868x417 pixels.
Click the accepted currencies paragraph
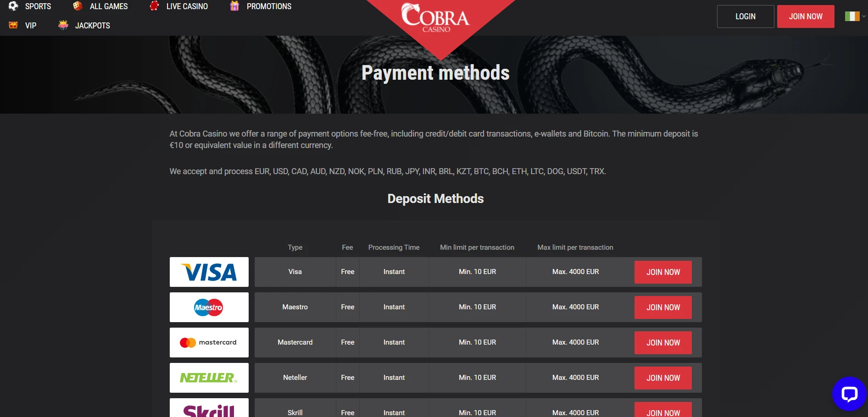[x=388, y=171]
